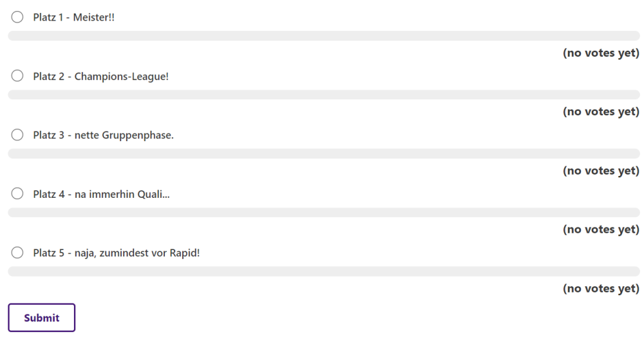Click the 'Platz 4 - na immerhin Quali...' label

pyautogui.click(x=101, y=194)
